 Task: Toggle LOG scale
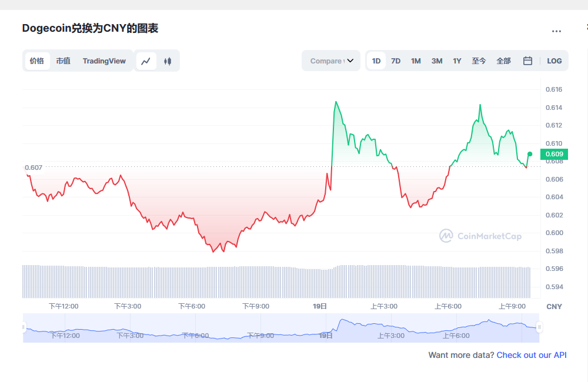(554, 61)
